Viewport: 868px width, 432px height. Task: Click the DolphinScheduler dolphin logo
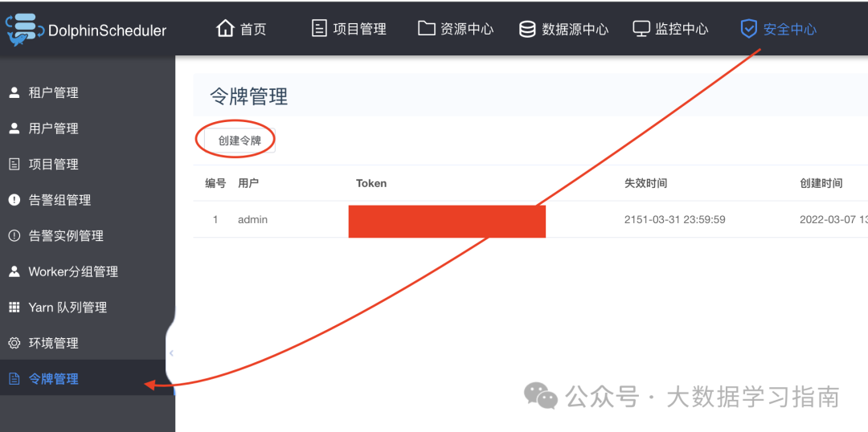[25, 31]
